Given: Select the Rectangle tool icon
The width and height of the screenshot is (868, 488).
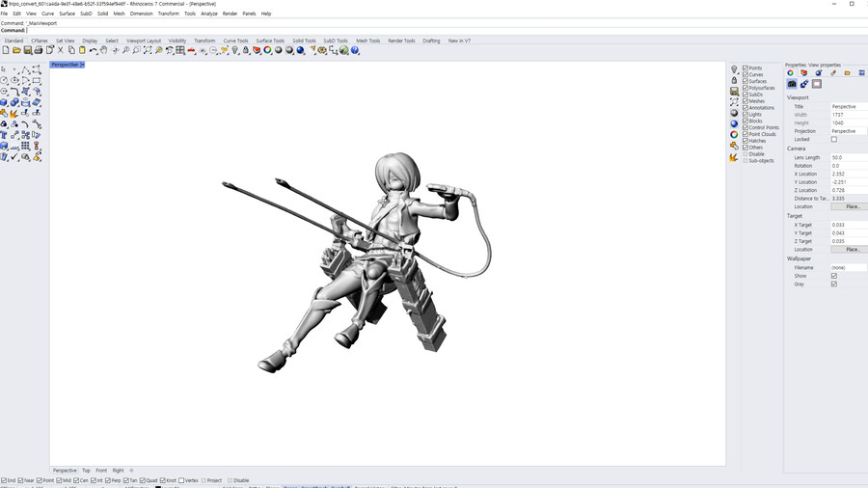Looking at the screenshot, I should pyautogui.click(x=37, y=80).
